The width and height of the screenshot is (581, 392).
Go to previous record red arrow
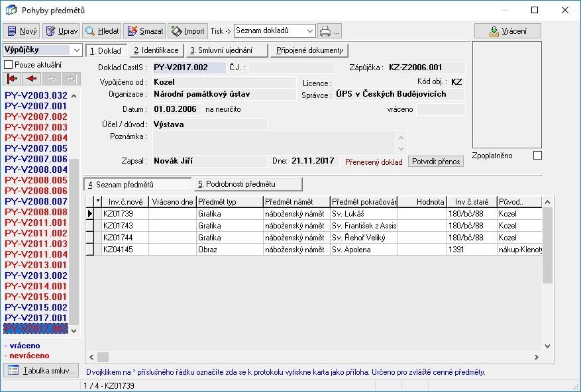point(32,79)
